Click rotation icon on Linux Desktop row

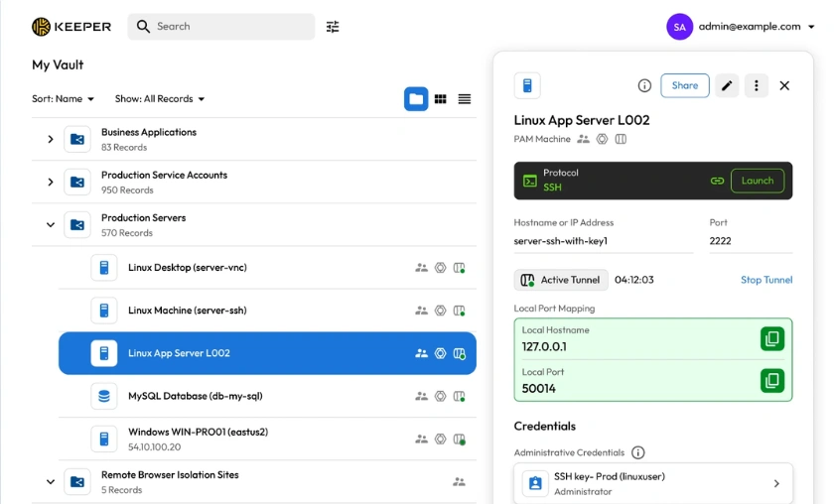pos(441,268)
